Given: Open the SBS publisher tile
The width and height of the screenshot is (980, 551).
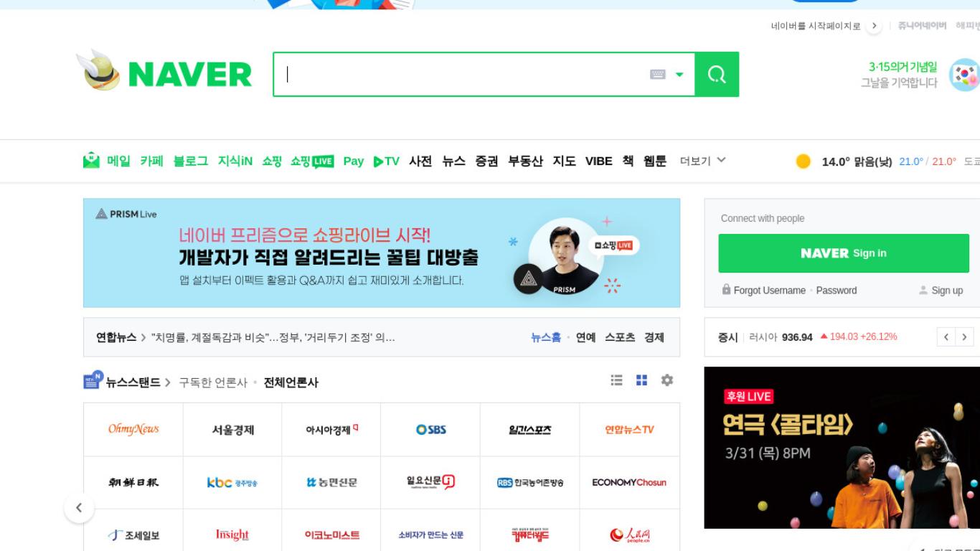Looking at the screenshot, I should (430, 430).
